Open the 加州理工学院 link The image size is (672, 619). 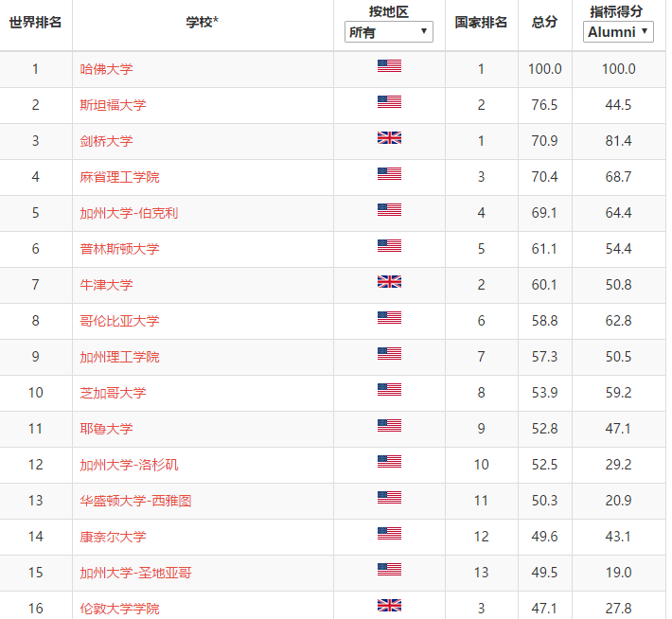pyautogui.click(x=119, y=357)
